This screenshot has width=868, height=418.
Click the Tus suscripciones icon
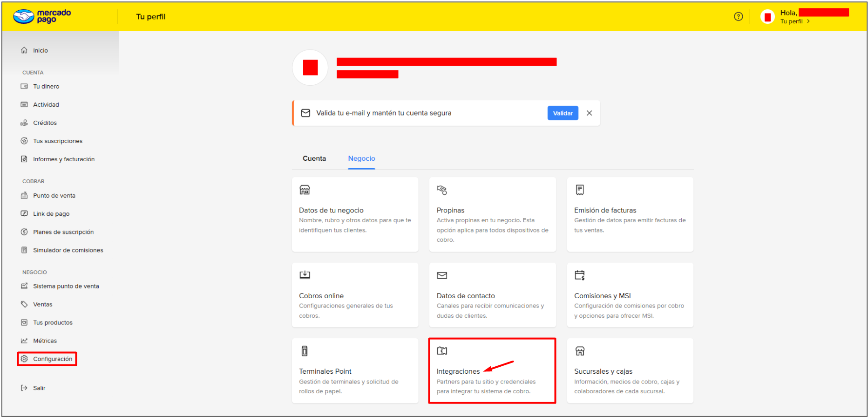point(24,141)
